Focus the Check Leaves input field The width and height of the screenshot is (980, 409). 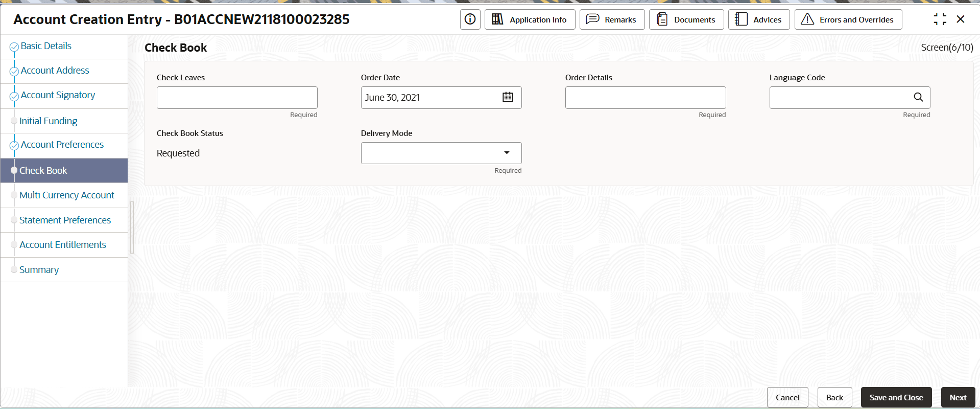(237, 98)
